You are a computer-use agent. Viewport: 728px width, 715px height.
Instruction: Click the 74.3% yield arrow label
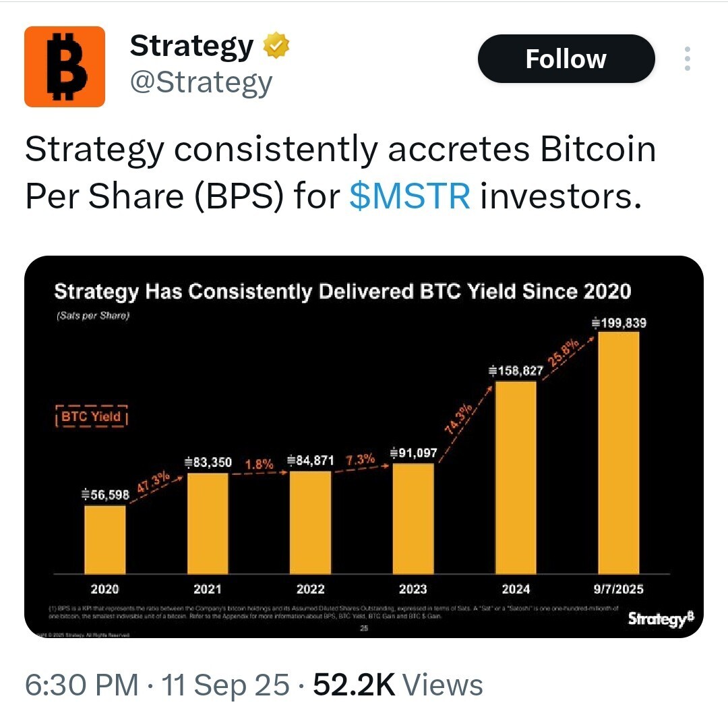coord(458,419)
